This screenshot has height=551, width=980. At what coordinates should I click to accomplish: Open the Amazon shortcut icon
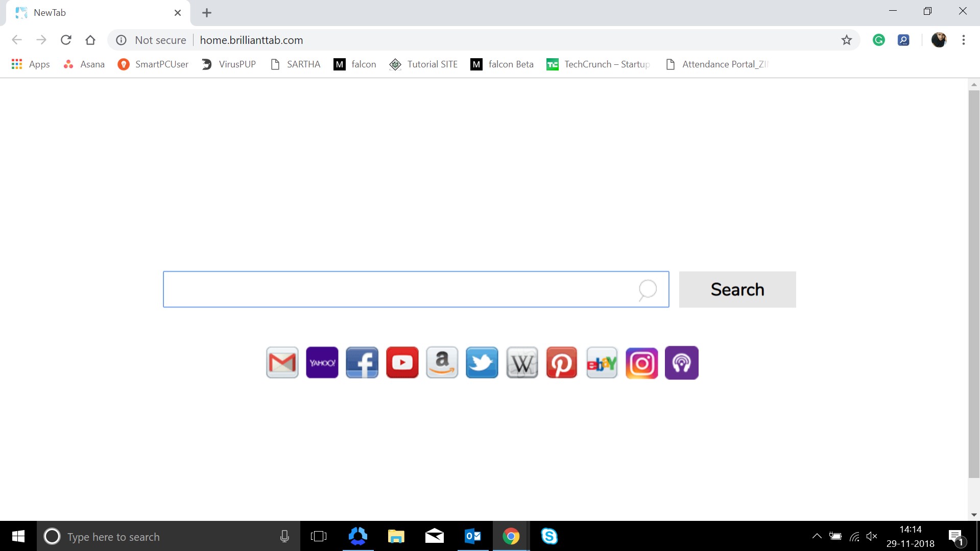[442, 363]
